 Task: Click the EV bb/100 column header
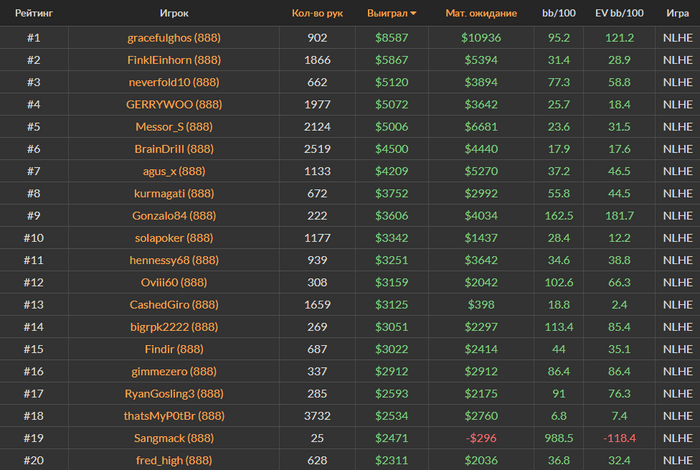pos(619,13)
